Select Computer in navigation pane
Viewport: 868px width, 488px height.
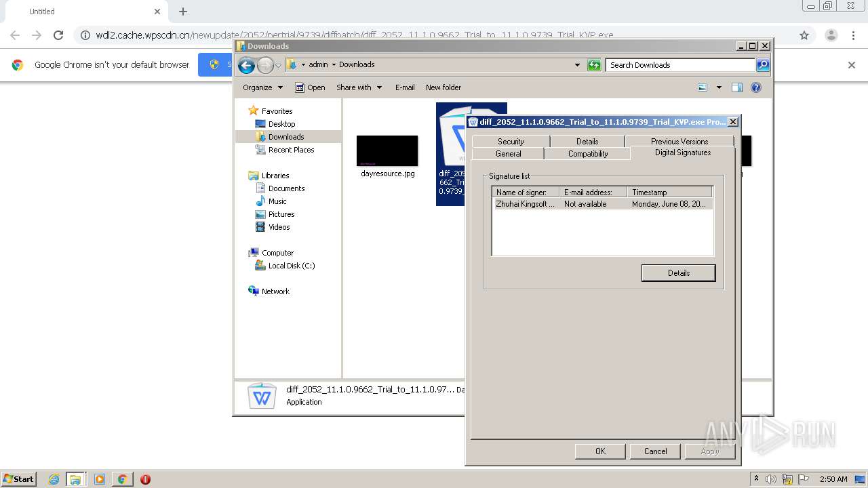point(277,253)
